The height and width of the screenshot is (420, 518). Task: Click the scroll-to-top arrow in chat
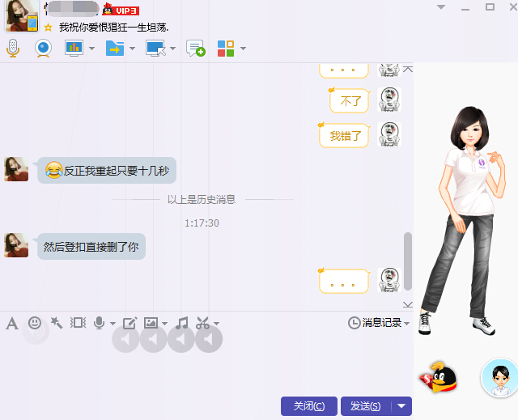(x=408, y=69)
